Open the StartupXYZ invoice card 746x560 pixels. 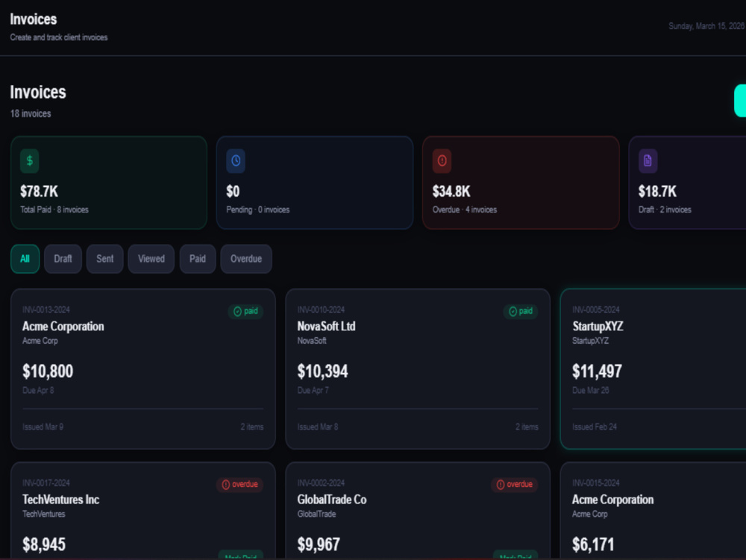[x=653, y=369]
